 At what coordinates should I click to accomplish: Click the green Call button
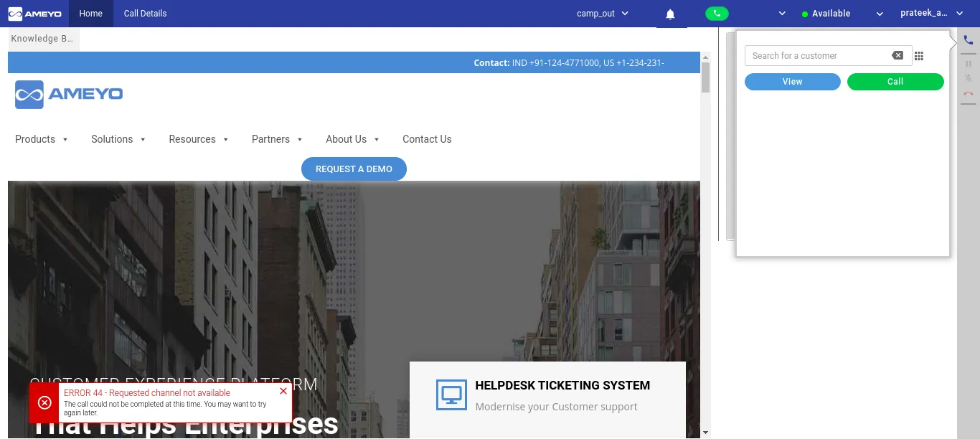tap(895, 82)
